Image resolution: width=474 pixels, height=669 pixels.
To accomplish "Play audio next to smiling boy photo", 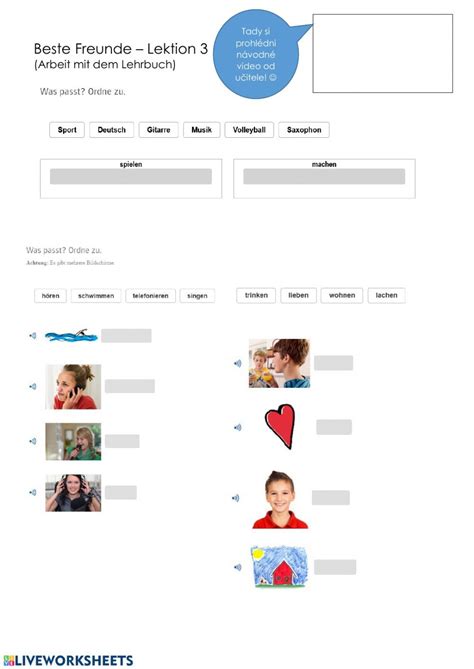I will click(236, 498).
